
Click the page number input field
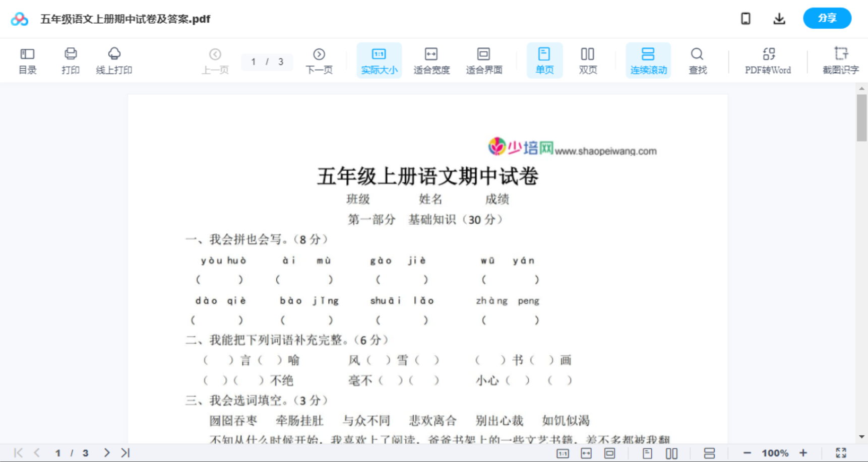click(x=267, y=62)
